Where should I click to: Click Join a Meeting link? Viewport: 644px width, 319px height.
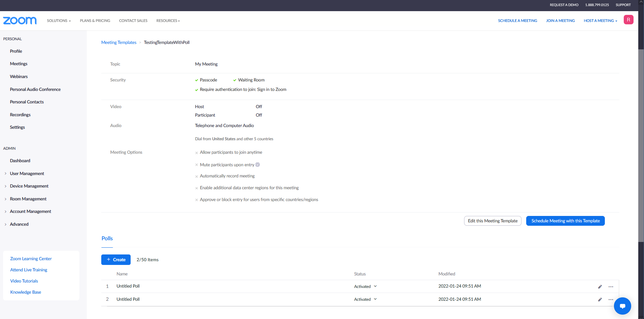[x=560, y=21]
